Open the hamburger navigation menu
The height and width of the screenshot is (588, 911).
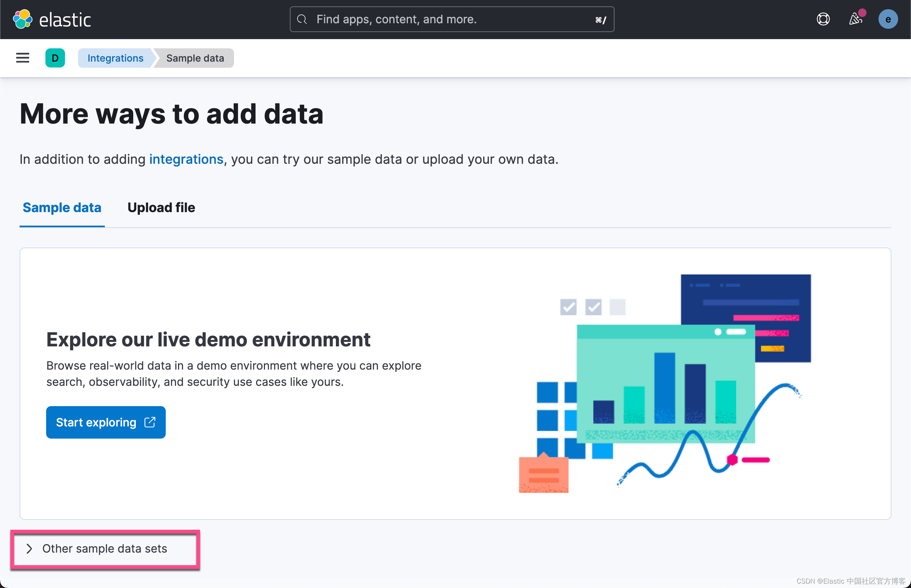coord(23,58)
